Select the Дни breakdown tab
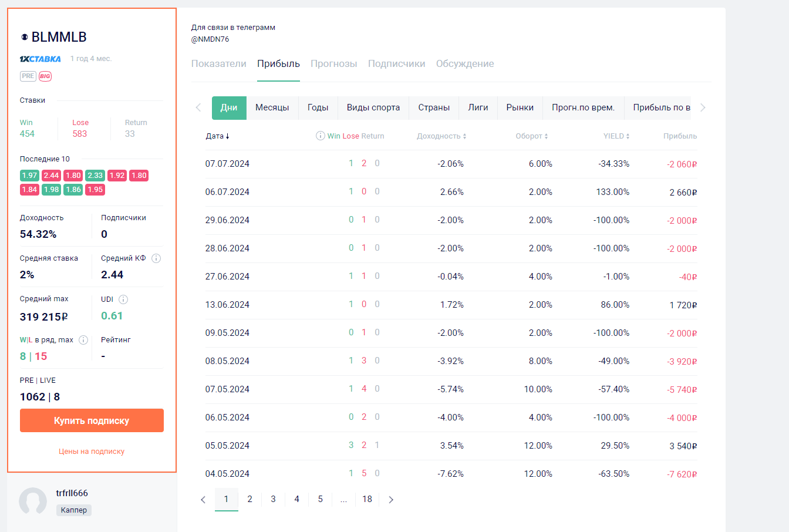789x532 pixels. (x=229, y=107)
